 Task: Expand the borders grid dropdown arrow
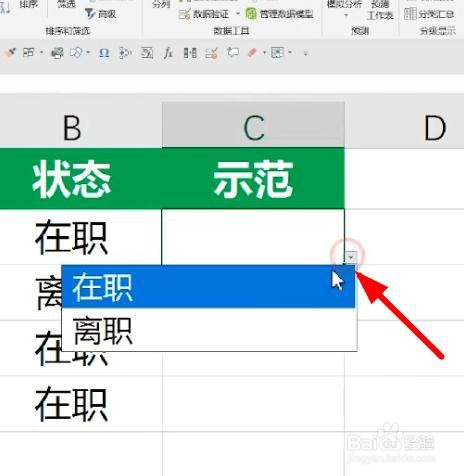tap(41, 53)
